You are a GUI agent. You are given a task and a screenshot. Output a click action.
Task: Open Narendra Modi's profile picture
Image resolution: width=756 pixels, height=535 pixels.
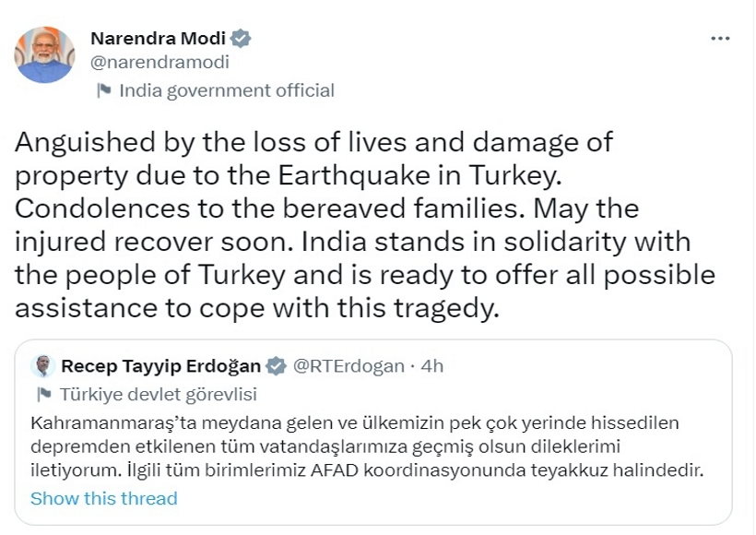tap(43, 56)
